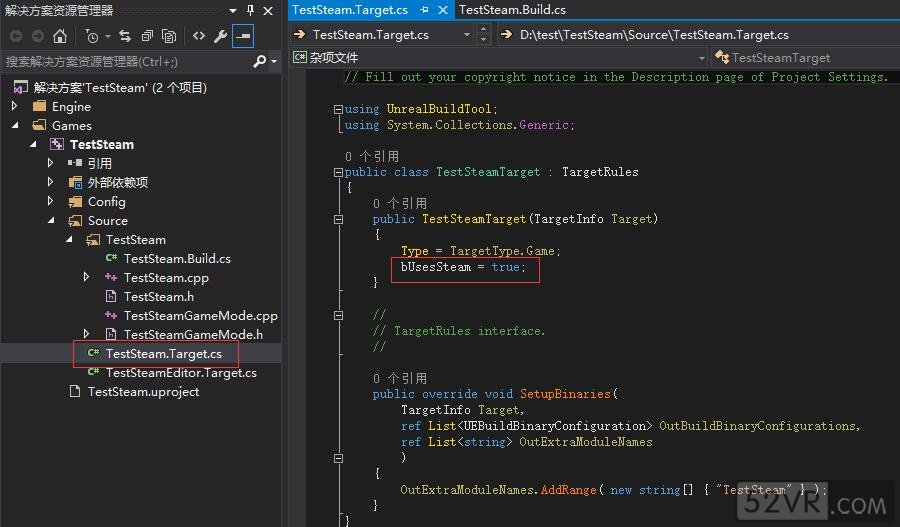Expand the Engine folder

(14, 106)
